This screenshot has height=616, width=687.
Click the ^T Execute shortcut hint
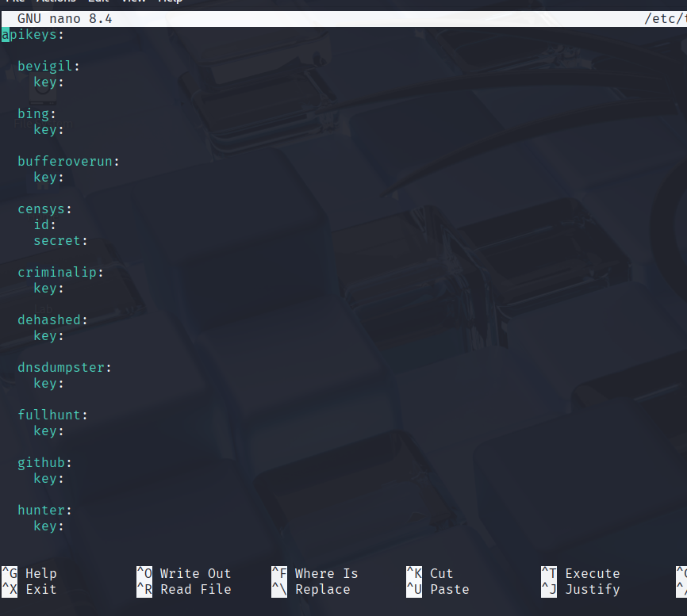pos(581,573)
